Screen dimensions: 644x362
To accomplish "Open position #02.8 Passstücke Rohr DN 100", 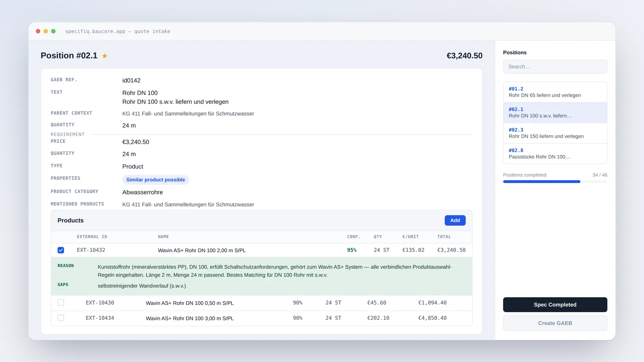I will [555, 154].
